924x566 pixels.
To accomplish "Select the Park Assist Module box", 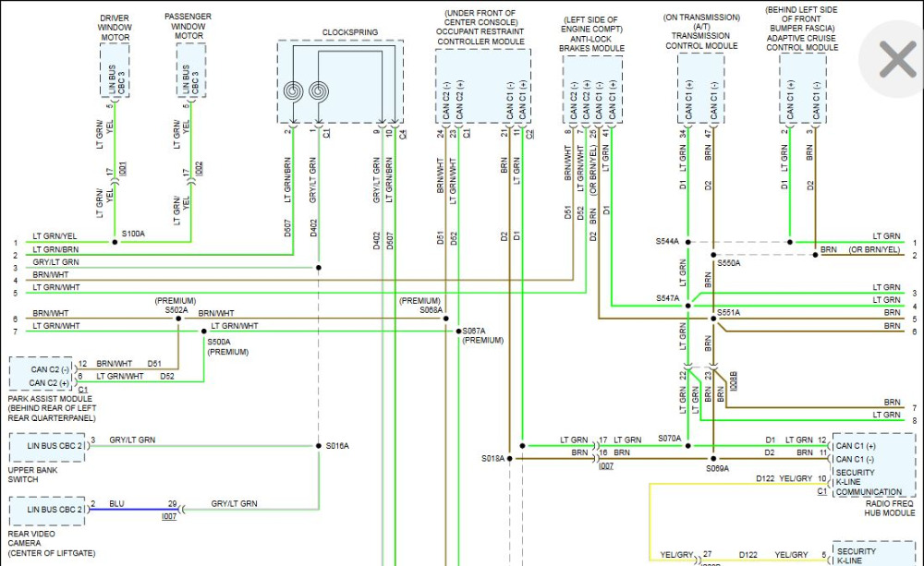I will [x=40, y=373].
